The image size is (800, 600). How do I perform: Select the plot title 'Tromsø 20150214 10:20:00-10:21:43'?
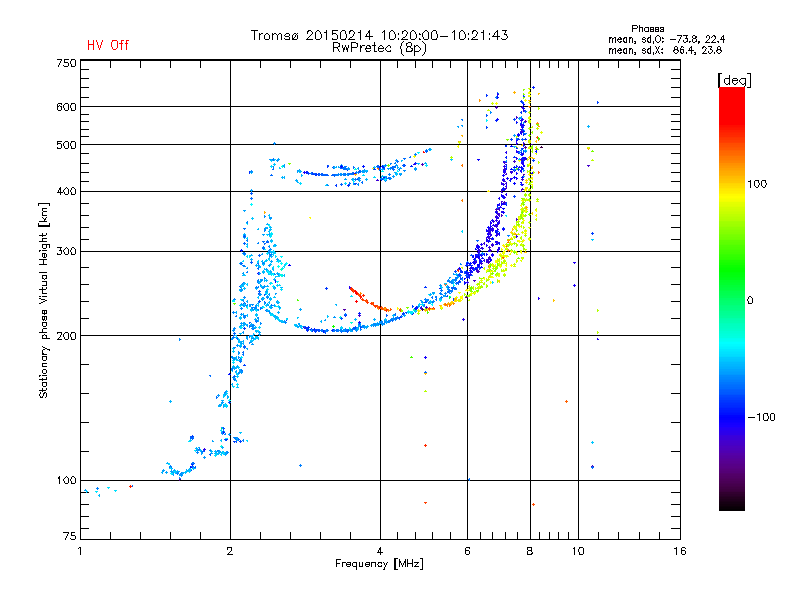[x=379, y=35]
